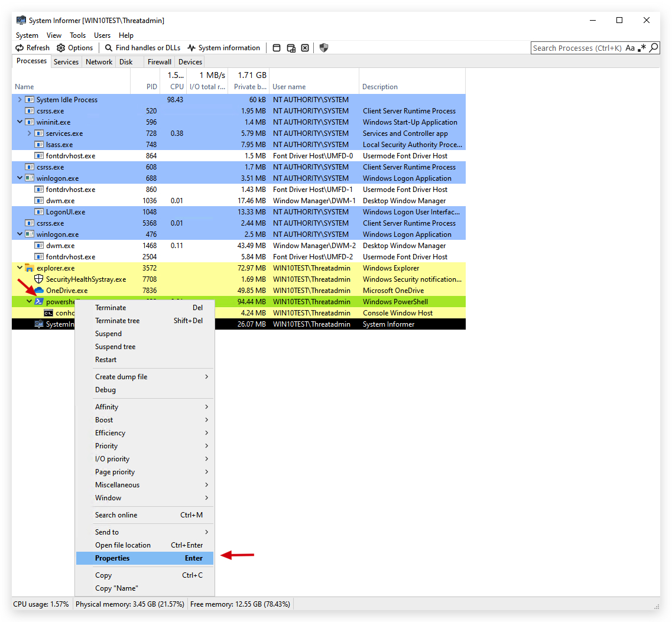Choose Suspend tree in context menu
The height and width of the screenshot is (622, 672).
(145, 347)
